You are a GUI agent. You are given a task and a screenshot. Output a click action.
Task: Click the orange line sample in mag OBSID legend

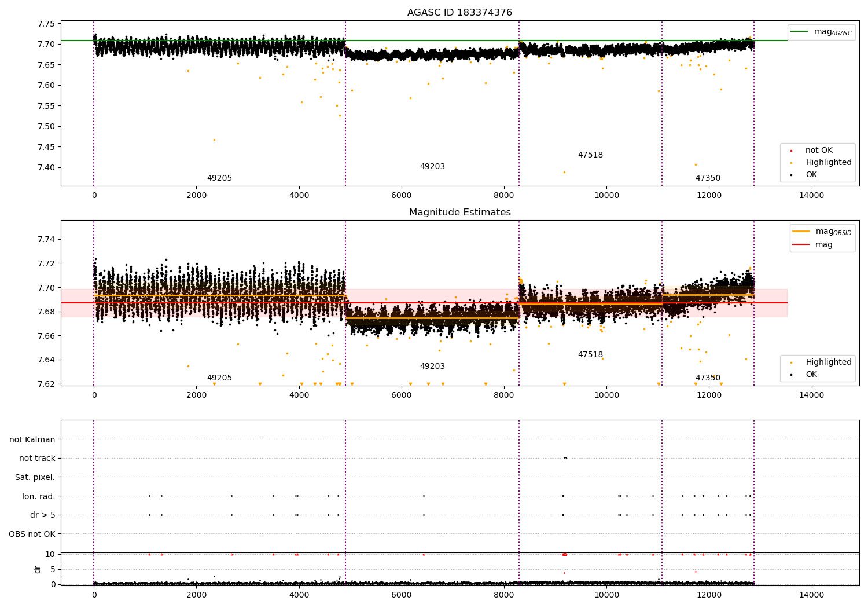pos(801,232)
